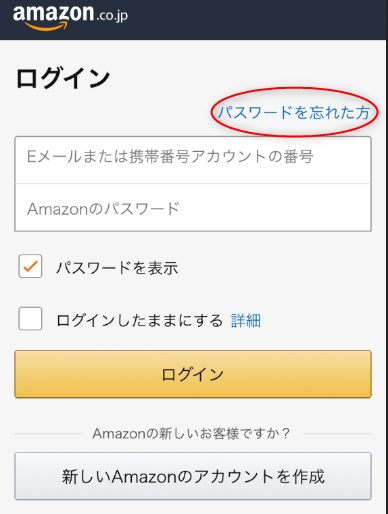This screenshot has width=388, height=514.
Task: Click the .co.jp part of the logo
Action: pos(112,16)
